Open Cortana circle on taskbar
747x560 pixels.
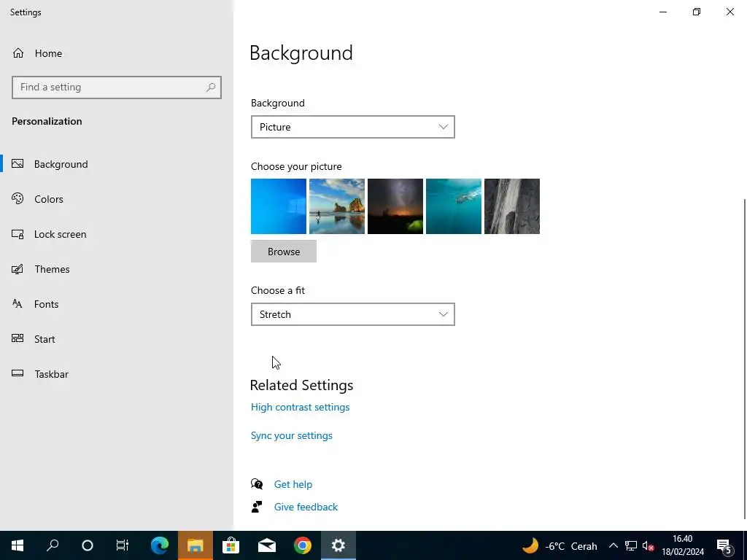tap(88, 545)
